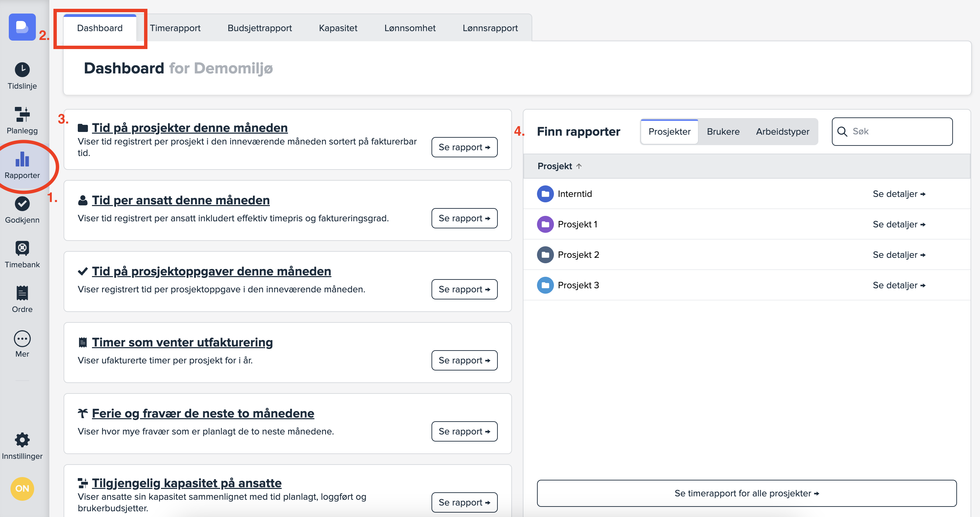Open the Tidslinje clock icon
The width and height of the screenshot is (980, 517).
coord(22,70)
